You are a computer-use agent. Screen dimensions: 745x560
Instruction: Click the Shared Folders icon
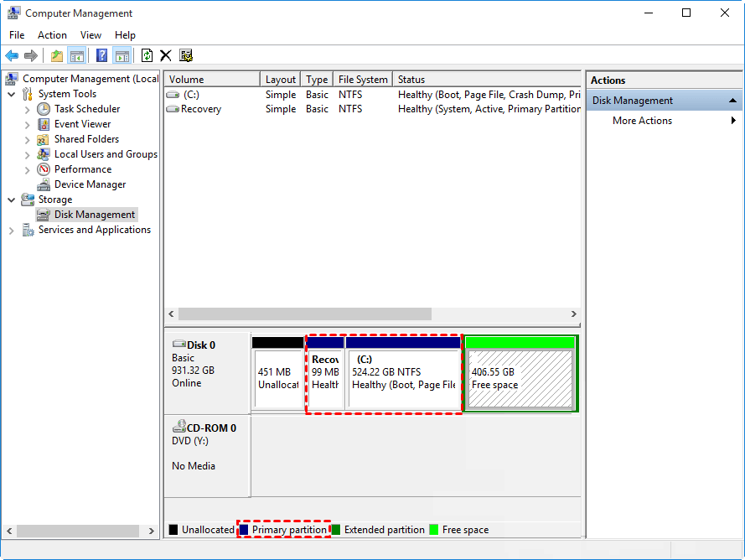coord(44,139)
